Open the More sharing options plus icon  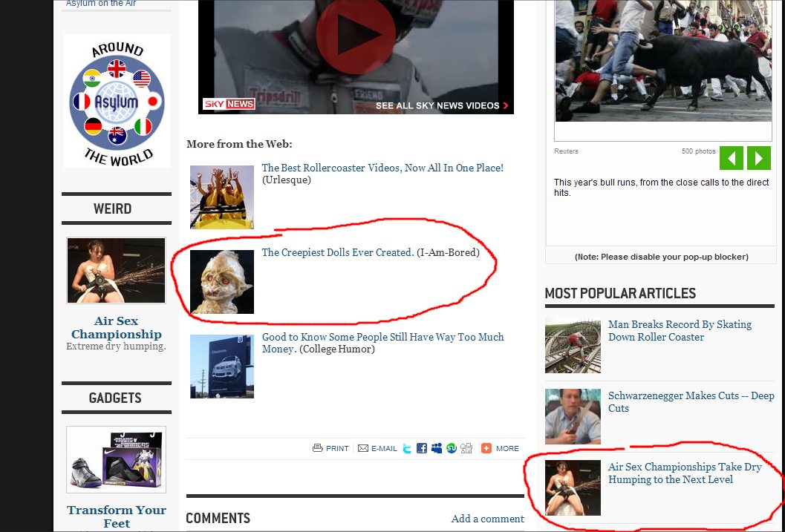click(x=486, y=448)
